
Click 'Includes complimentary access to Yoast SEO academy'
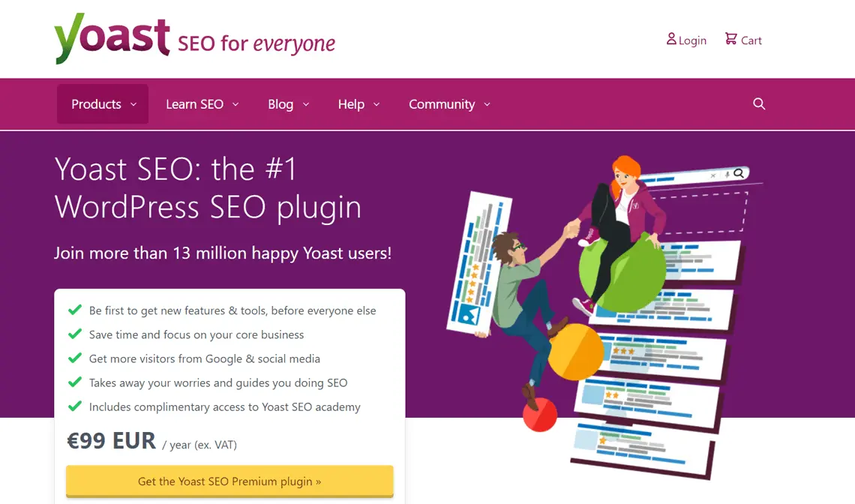click(225, 407)
